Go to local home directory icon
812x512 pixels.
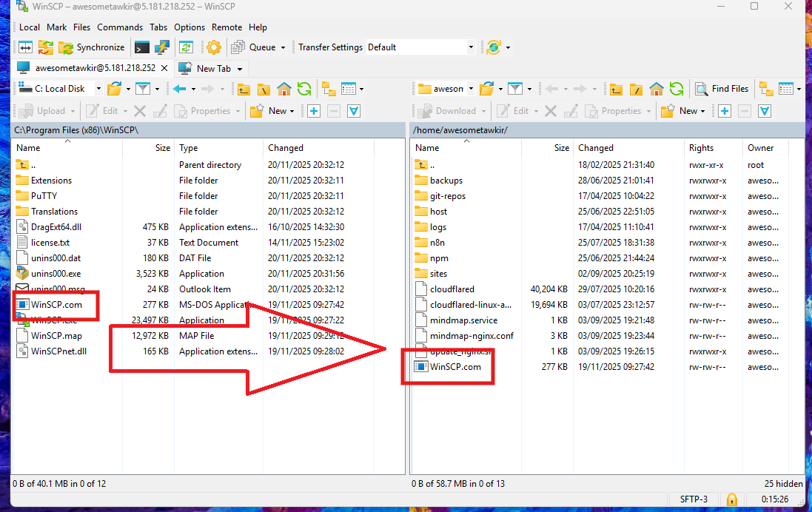click(284, 89)
